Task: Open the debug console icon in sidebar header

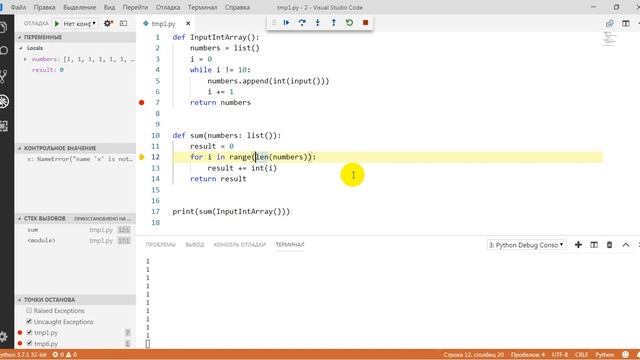Action: coord(124,24)
